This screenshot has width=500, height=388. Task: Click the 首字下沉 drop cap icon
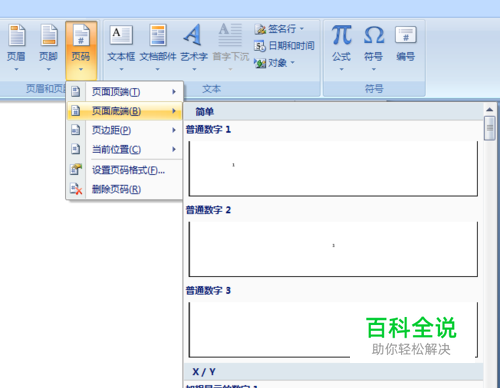point(230,35)
